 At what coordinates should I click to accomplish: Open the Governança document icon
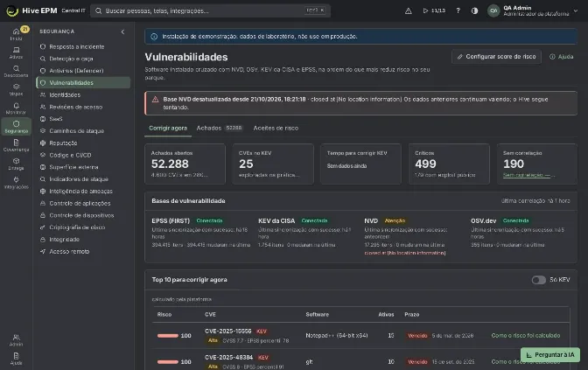pyautogui.click(x=16, y=145)
